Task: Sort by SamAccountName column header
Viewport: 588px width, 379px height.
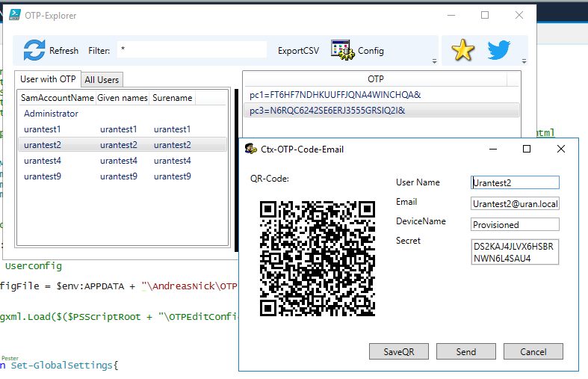Action: tap(57, 98)
